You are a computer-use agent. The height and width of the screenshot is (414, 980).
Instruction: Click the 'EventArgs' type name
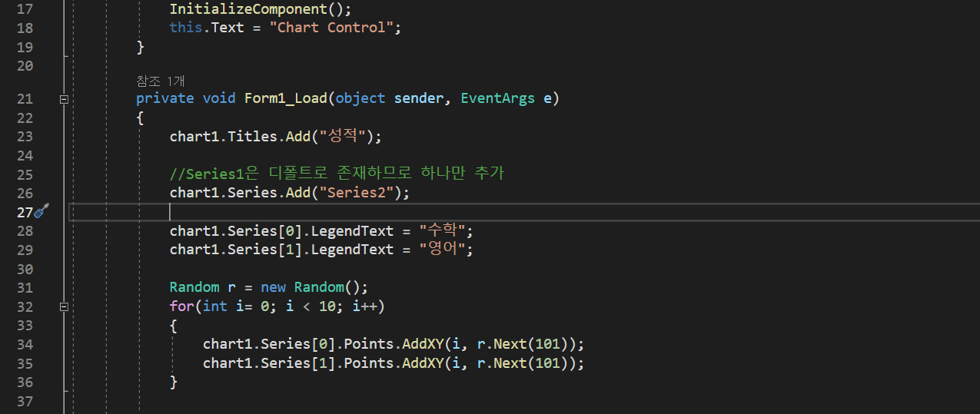497,98
